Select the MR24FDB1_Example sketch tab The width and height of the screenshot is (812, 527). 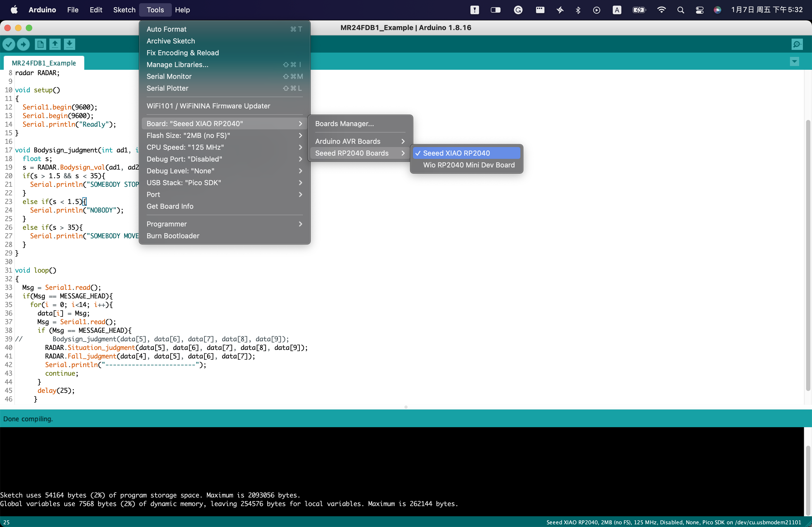44,63
